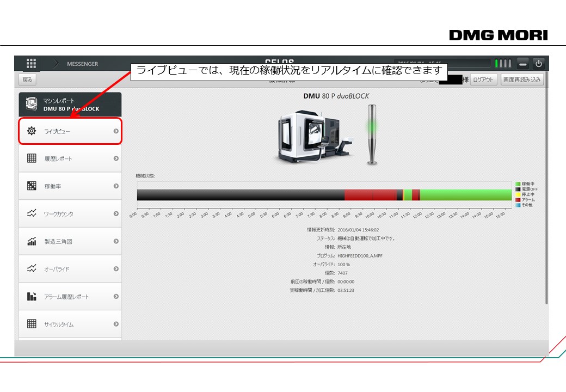Viewport: 566px width, 392px height.
Task: Open the MESSENGER breadcrumb item
Action: [82, 64]
